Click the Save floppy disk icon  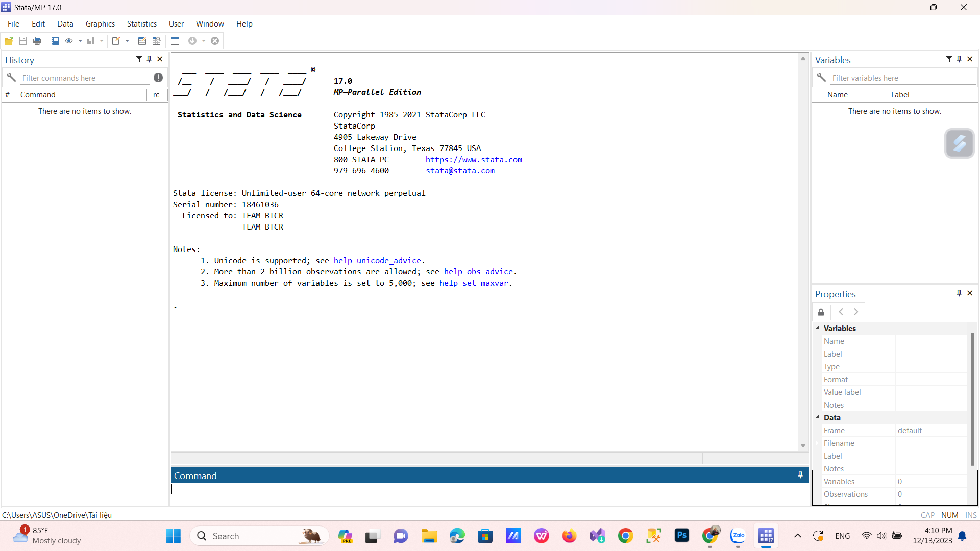(x=23, y=41)
